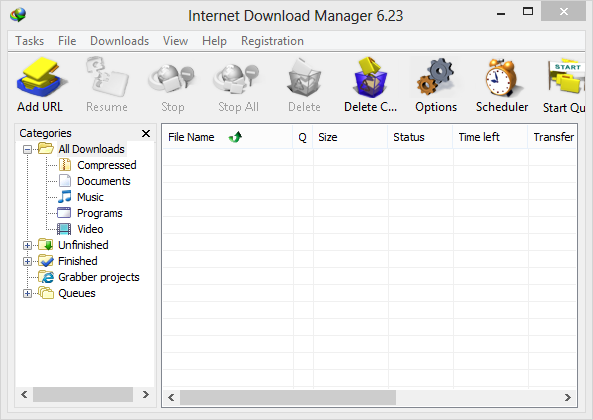Select the Finished category label
Viewport: 593px width, 420px height.
point(78,261)
